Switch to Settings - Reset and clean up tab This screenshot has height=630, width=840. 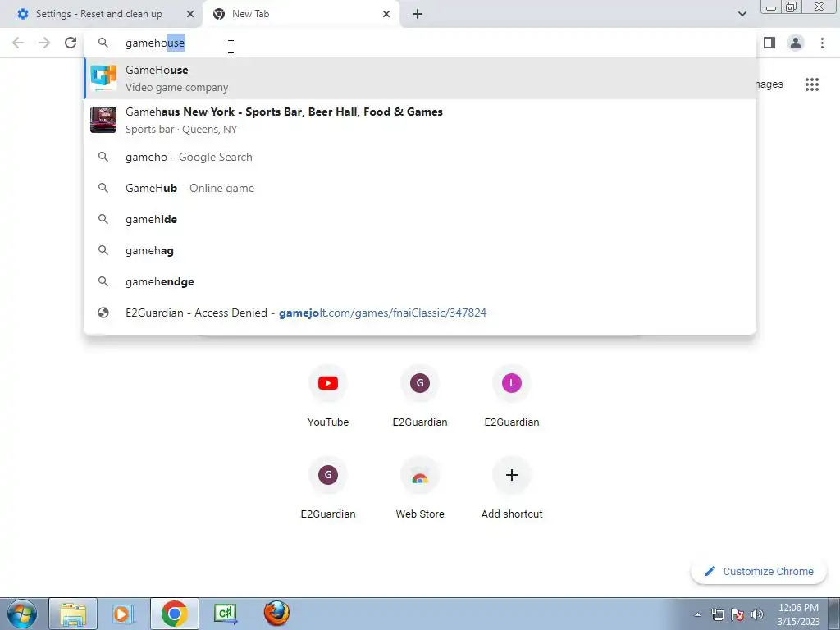[x=99, y=14]
